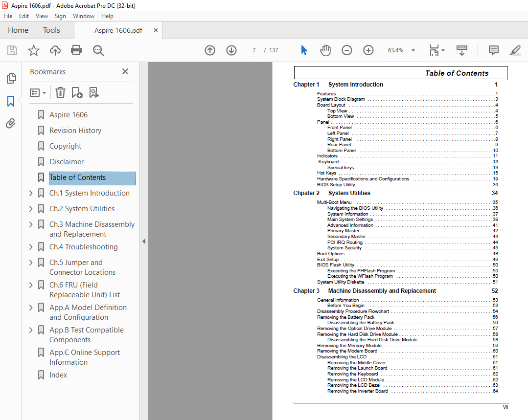This screenshot has width=528, height=420.
Task: Open the Copyright bookmark
Action: click(65, 146)
